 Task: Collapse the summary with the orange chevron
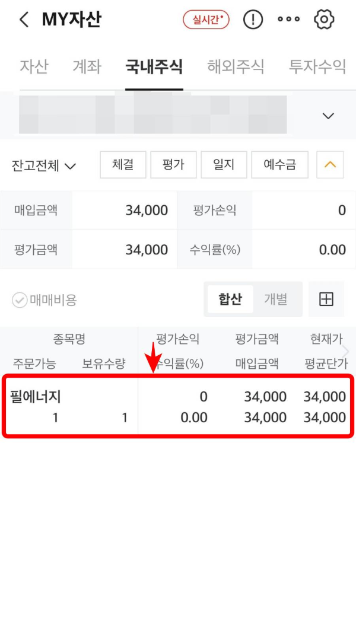click(x=330, y=165)
